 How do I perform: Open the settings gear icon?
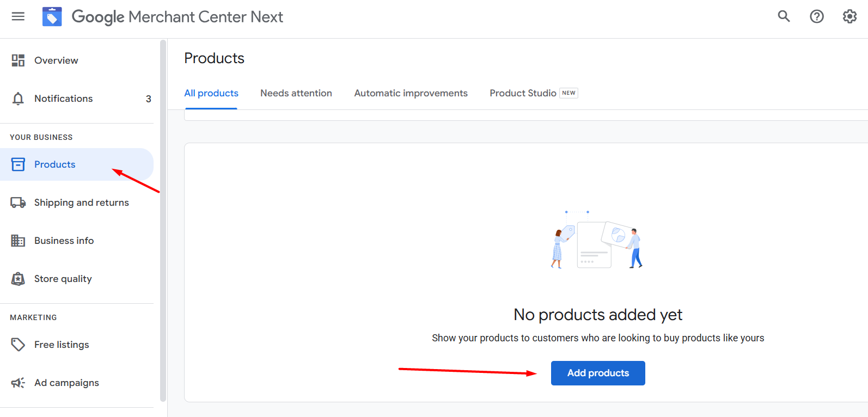849,16
